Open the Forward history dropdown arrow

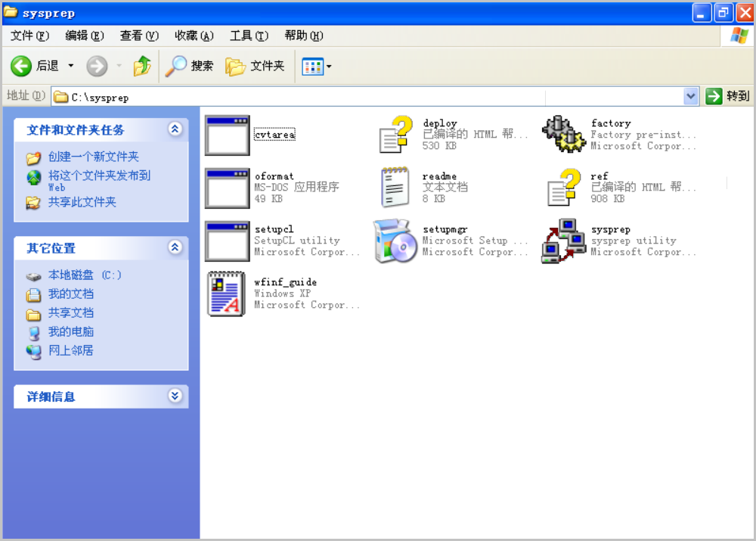[119, 66]
